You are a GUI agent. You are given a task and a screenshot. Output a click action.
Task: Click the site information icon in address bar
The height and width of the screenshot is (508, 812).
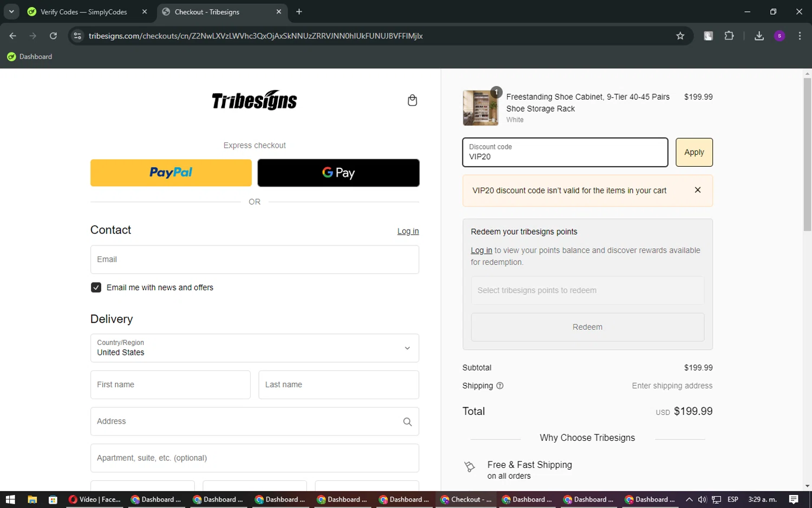click(x=77, y=36)
